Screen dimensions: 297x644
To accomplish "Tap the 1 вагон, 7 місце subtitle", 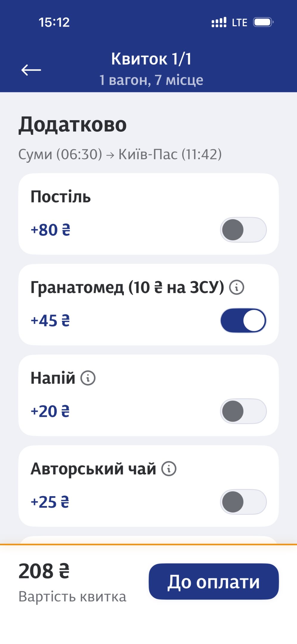I will pos(151,80).
